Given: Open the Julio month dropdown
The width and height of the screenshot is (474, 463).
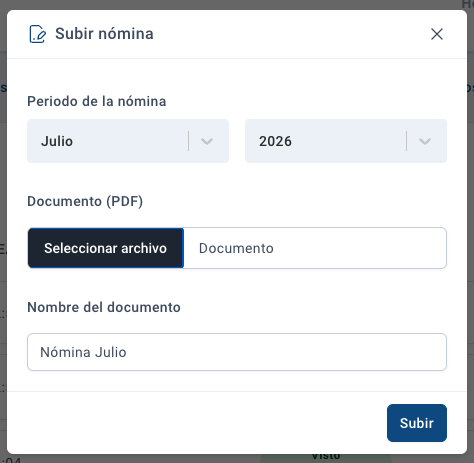Looking at the screenshot, I should pos(128,141).
